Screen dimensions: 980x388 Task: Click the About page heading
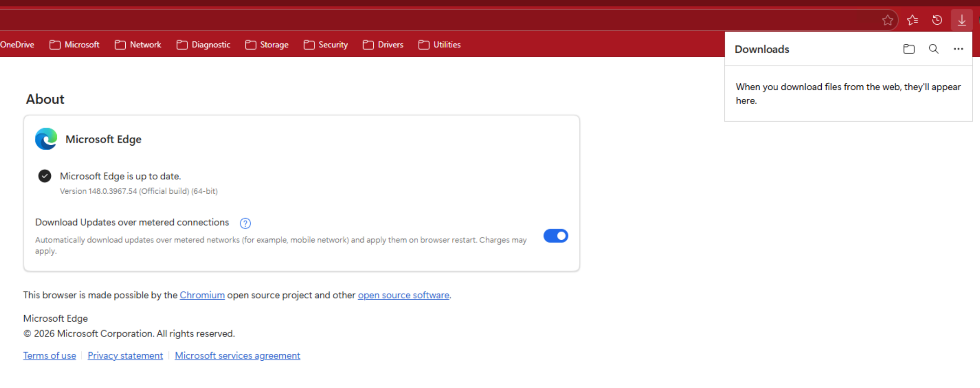click(x=45, y=99)
